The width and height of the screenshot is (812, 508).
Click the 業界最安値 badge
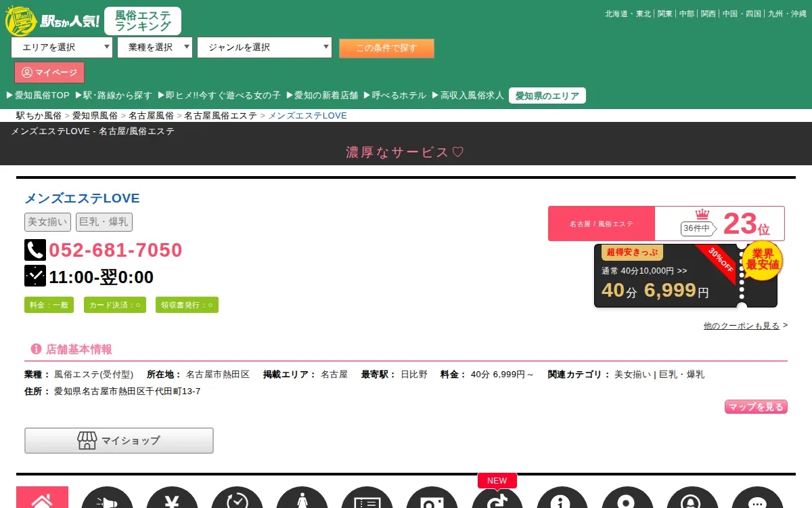763,259
